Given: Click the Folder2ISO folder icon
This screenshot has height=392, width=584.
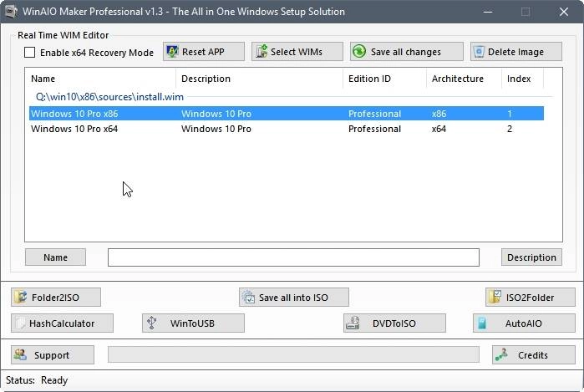Looking at the screenshot, I should click(x=21, y=297).
